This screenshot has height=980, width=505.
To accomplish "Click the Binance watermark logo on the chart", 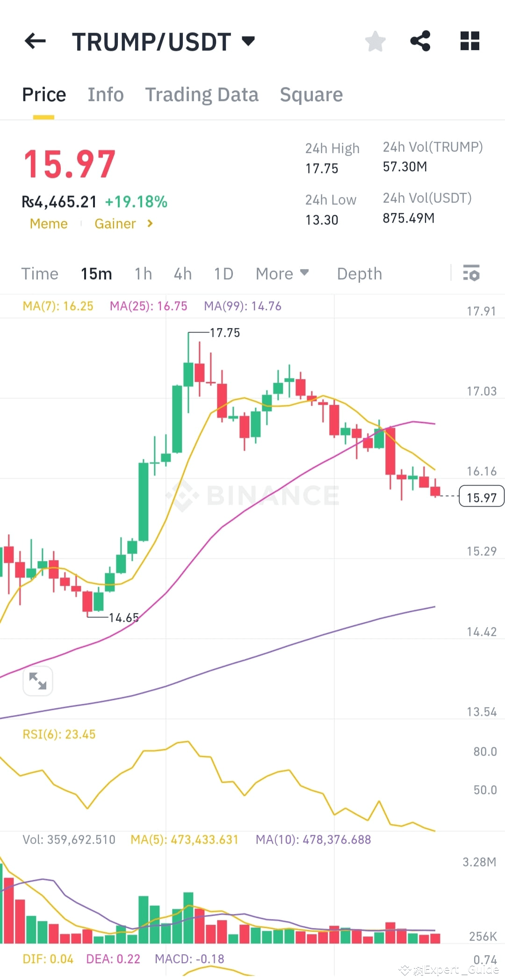I will tap(252, 495).
